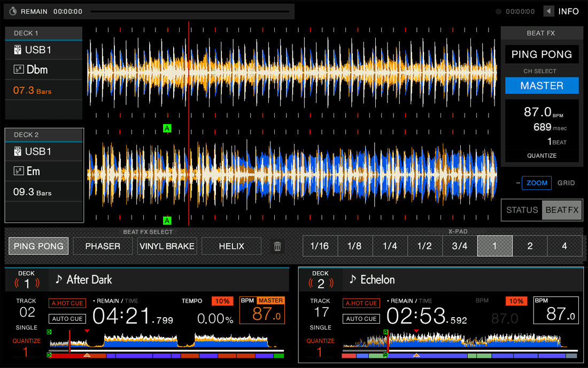Select the PHASER beat effect
The image size is (588, 368).
point(103,246)
